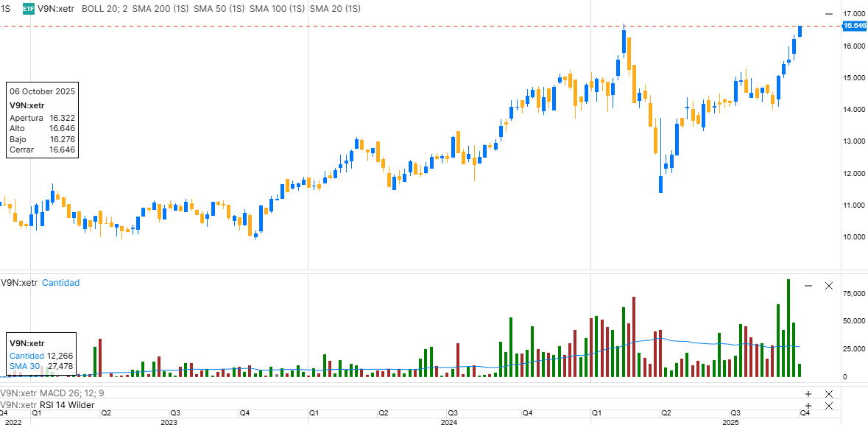Click the Cantidad link in volume header

tap(60, 283)
